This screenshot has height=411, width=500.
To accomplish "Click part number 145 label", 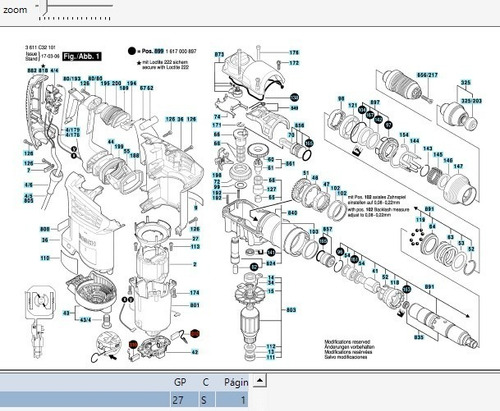I will (438, 155).
